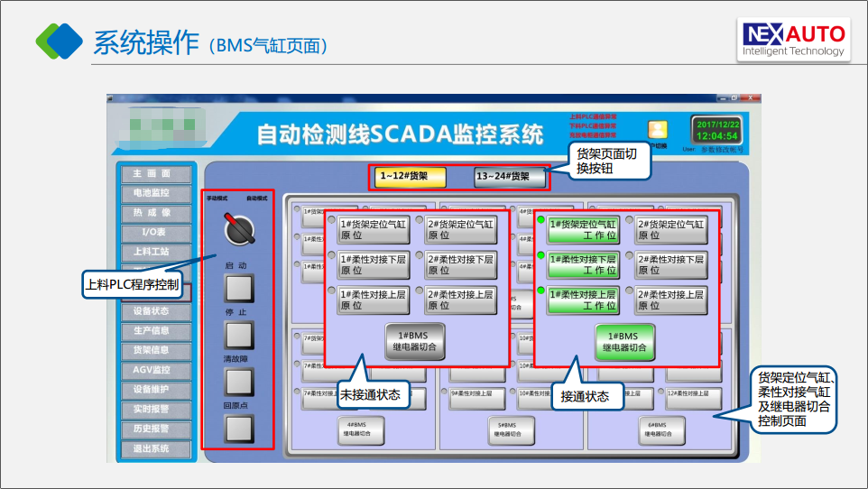Minimize the SCADA window

[x=722, y=98]
